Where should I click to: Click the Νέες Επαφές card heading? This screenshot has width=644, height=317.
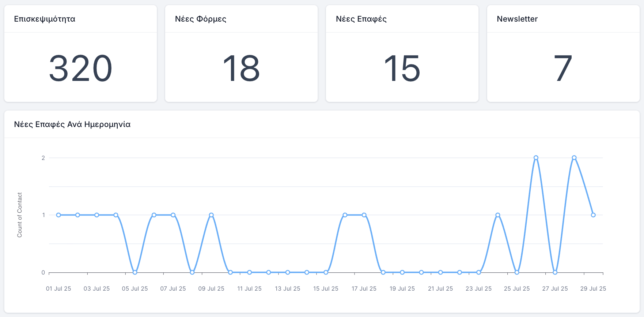click(x=361, y=19)
